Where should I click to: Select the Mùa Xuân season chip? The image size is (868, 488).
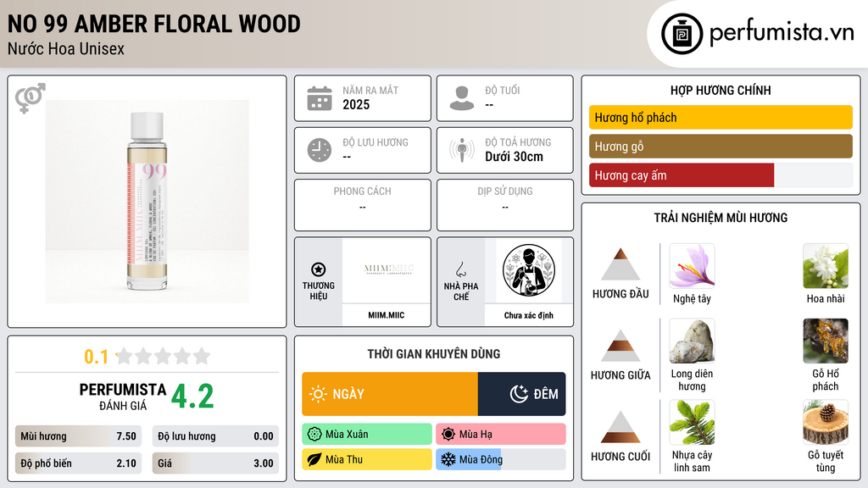367,435
